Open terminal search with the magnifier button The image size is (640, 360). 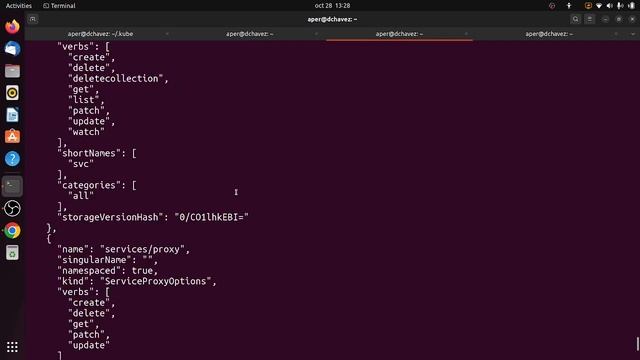(x=576, y=19)
